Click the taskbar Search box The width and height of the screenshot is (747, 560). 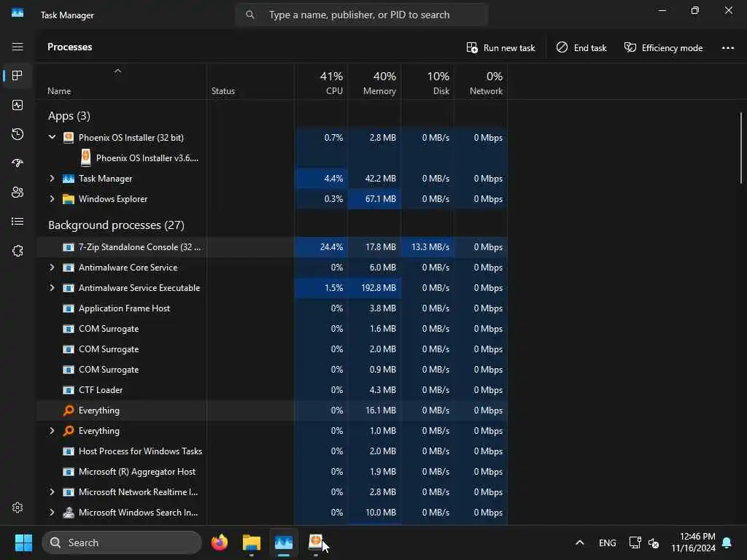pyautogui.click(x=122, y=542)
